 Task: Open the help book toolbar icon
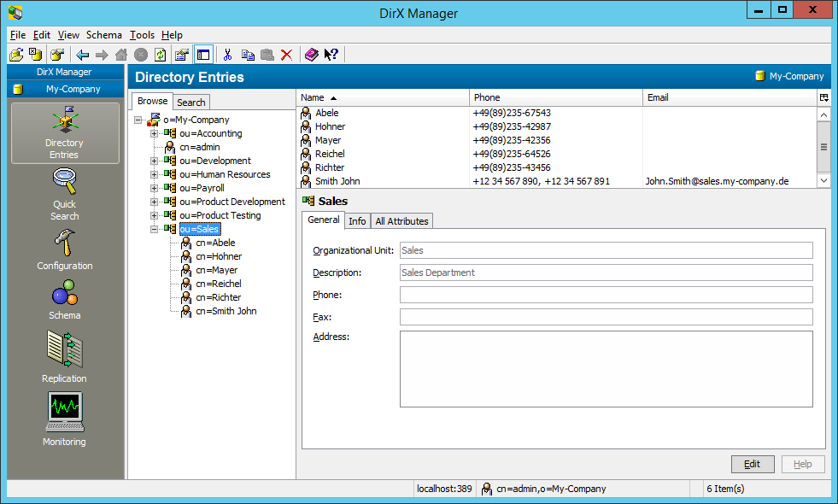tap(311, 55)
